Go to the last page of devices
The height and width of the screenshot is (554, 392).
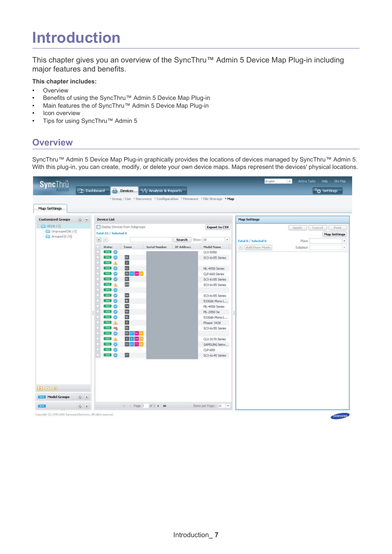(x=164, y=406)
